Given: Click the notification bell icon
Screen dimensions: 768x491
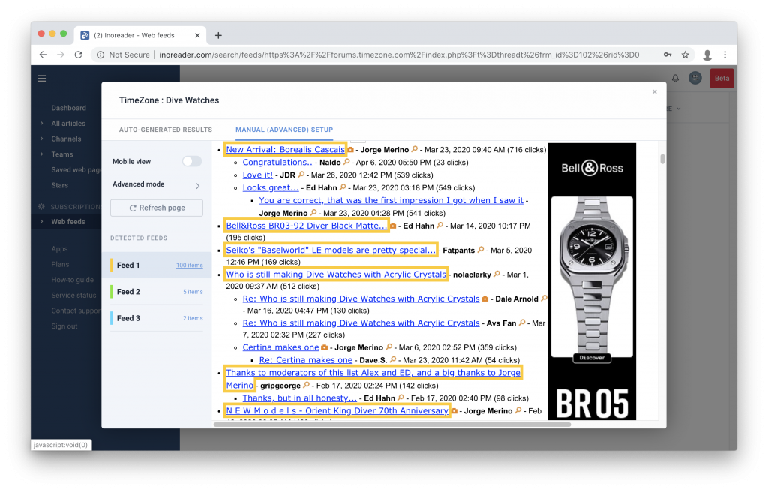Looking at the screenshot, I should click(675, 78).
